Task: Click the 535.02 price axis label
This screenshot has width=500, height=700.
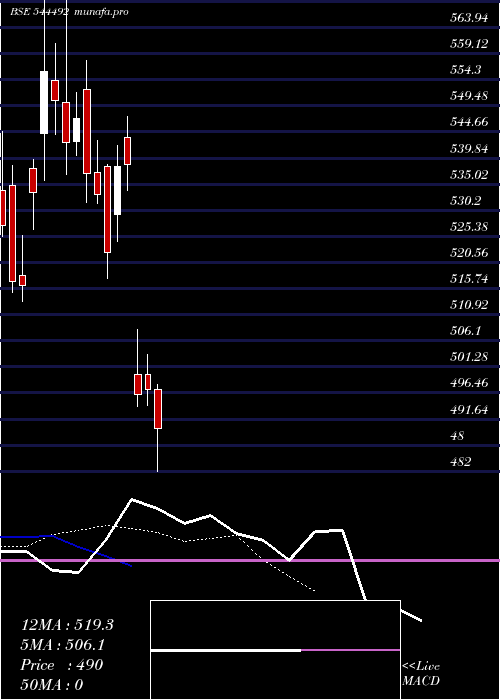Action: click(469, 175)
